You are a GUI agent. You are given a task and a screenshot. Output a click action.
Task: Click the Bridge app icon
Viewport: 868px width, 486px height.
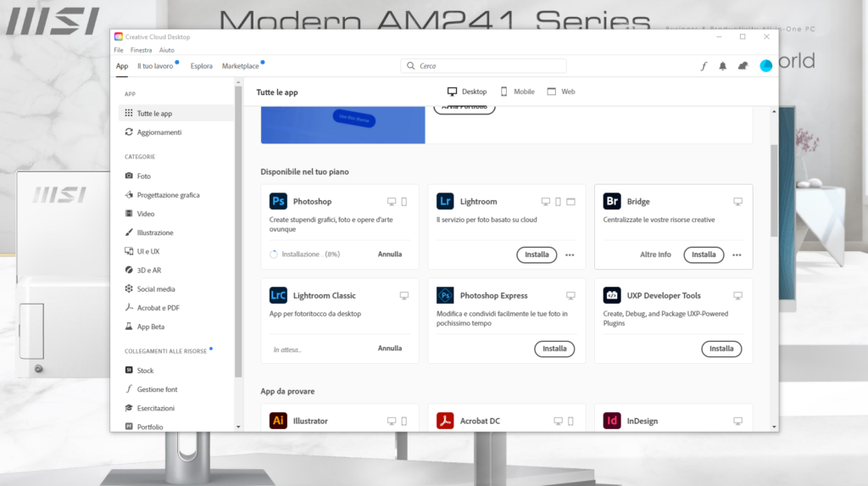pyautogui.click(x=612, y=202)
